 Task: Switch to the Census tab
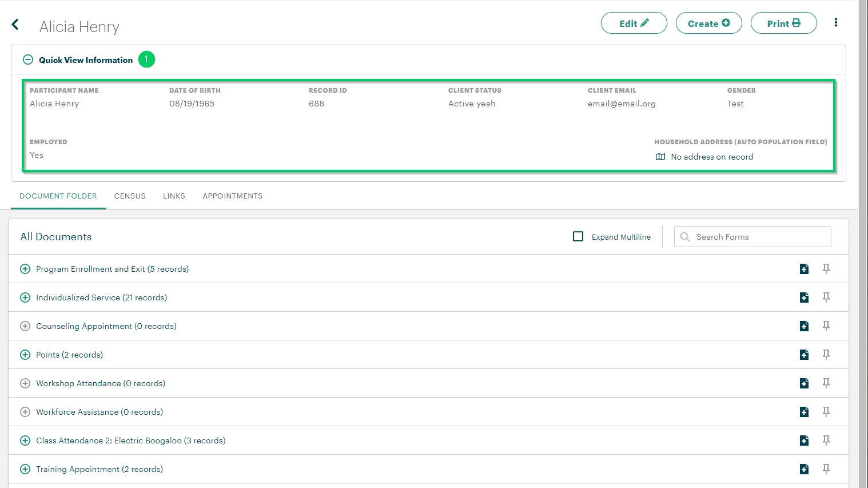(130, 196)
